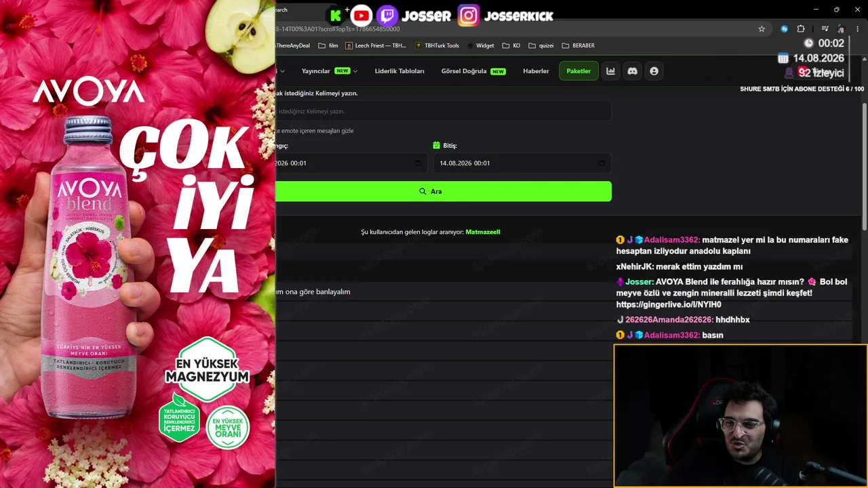Click the Adalisam3362 username on the matmazel message
Image resolution: width=868 pixels, height=488 pixels.
[x=672, y=240]
